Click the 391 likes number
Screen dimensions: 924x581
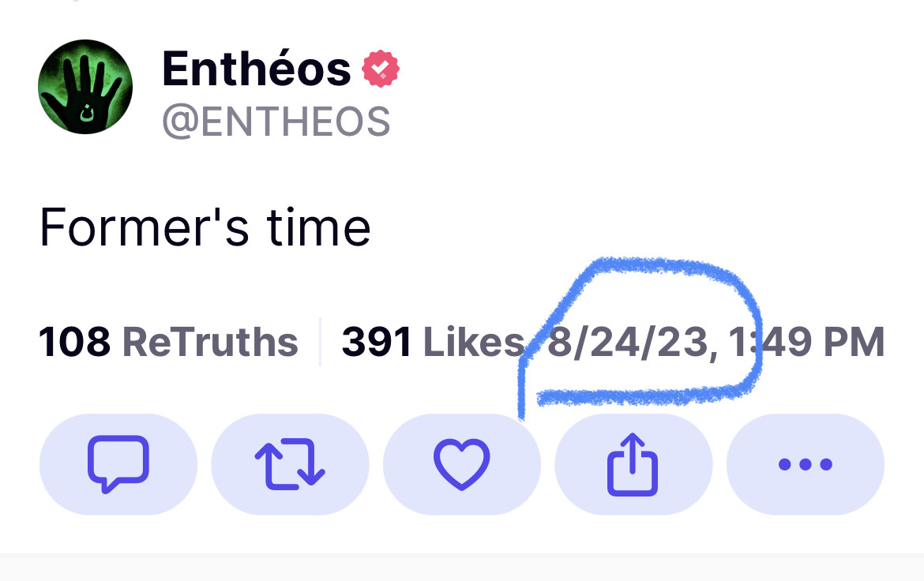tap(376, 343)
